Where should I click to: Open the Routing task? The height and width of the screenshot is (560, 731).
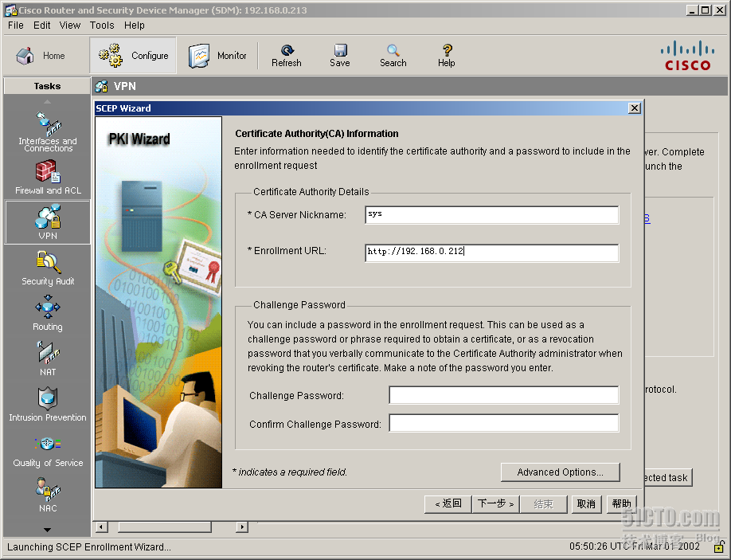(x=48, y=313)
